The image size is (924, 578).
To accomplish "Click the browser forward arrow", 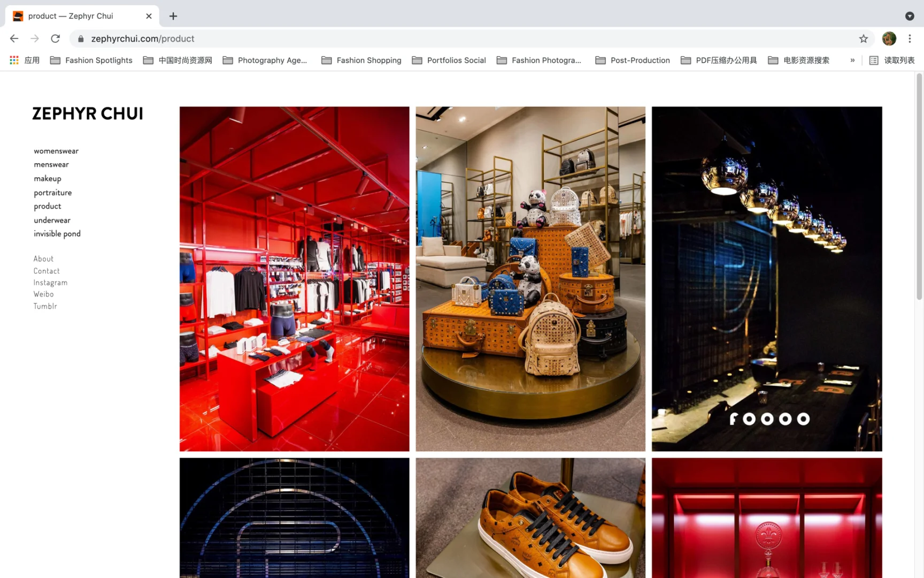I will pyautogui.click(x=35, y=39).
